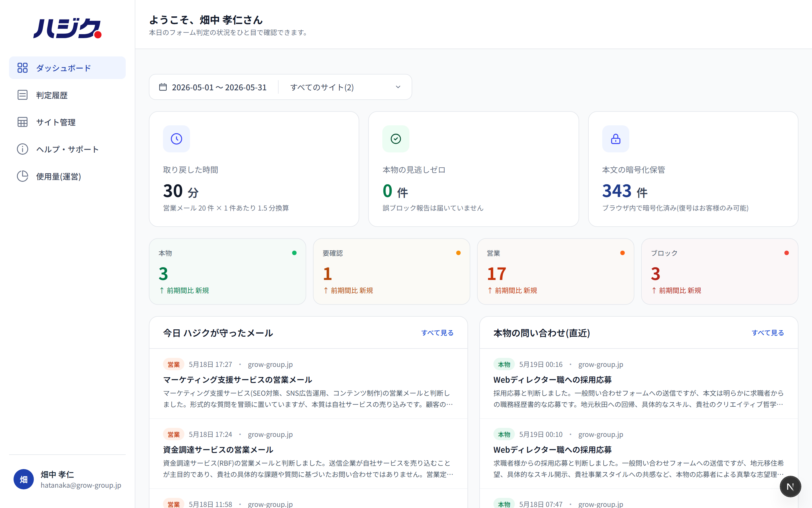Viewport: 812px width, 508px height.
Task: Click the 30 分 recovered time value
Action: click(181, 191)
